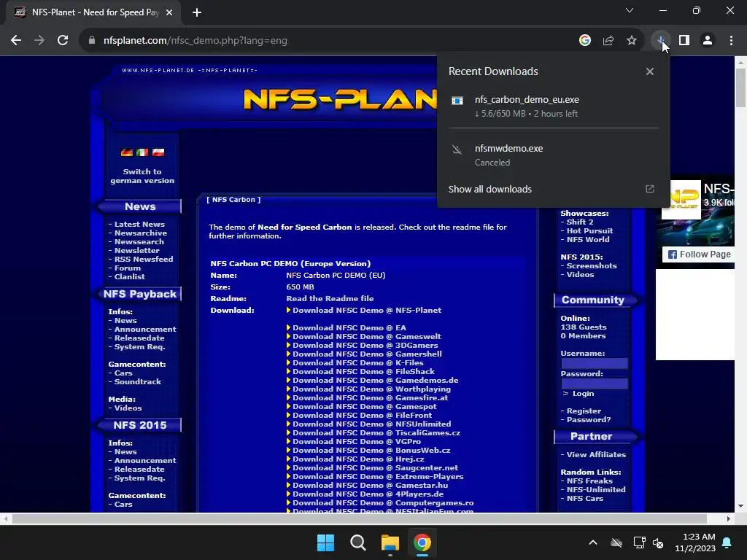Click the Google icon in address bar
The image size is (747, 560).
click(585, 41)
